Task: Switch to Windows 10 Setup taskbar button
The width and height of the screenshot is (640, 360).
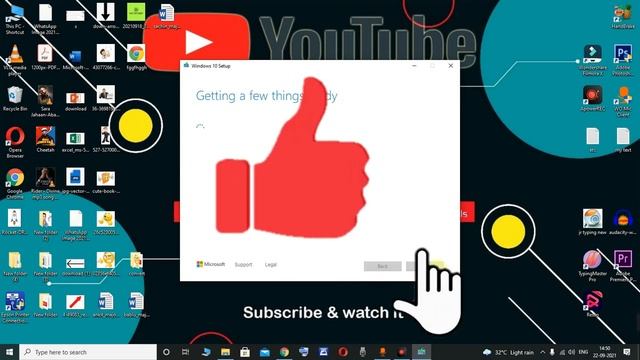Action: (421, 352)
